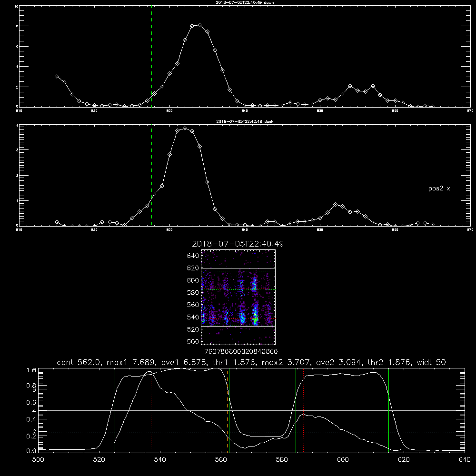Image resolution: width=476 pixels, height=476 pixels.
Task: Click the second red dotted line near 587
Action: (x=303, y=410)
